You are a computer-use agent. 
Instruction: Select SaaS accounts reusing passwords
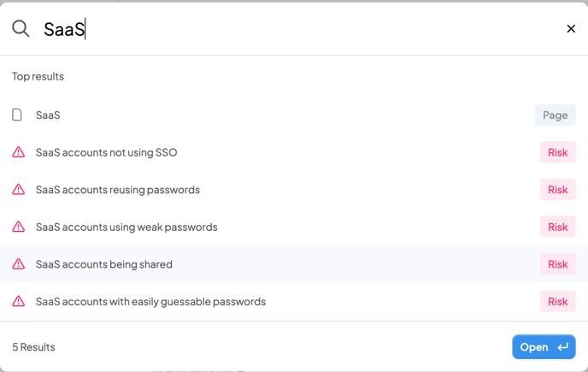pos(294,189)
